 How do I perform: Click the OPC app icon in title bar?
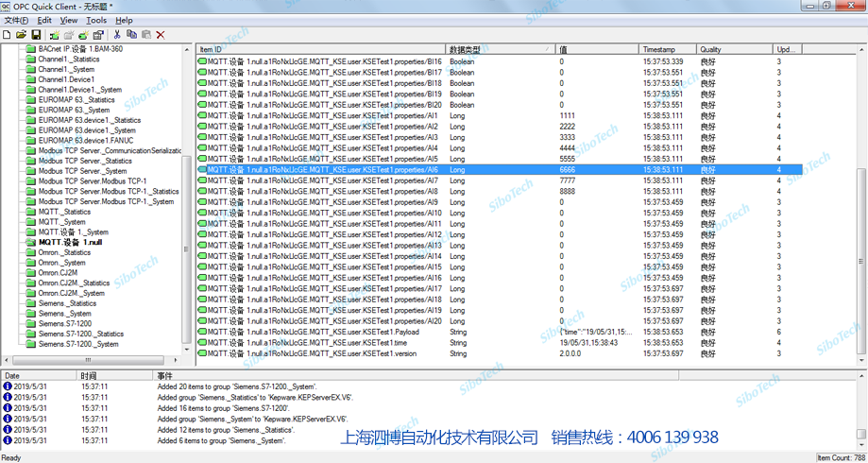pos(6,6)
